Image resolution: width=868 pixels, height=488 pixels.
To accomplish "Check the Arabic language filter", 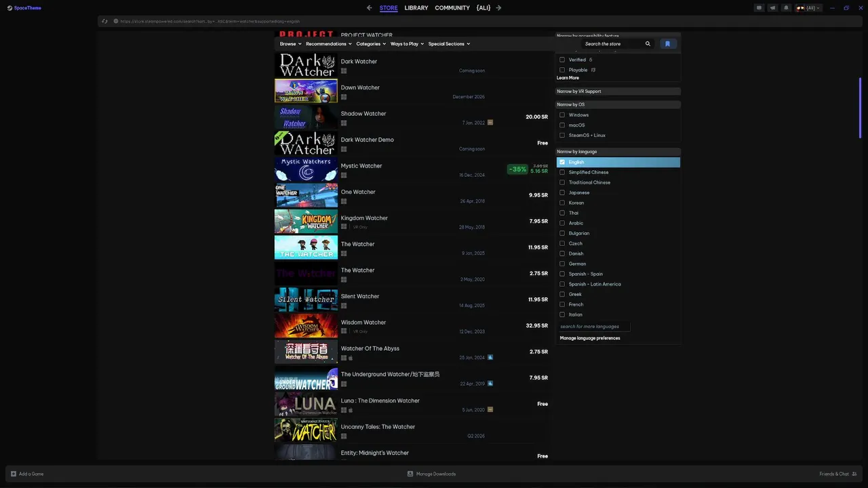I will tap(562, 223).
